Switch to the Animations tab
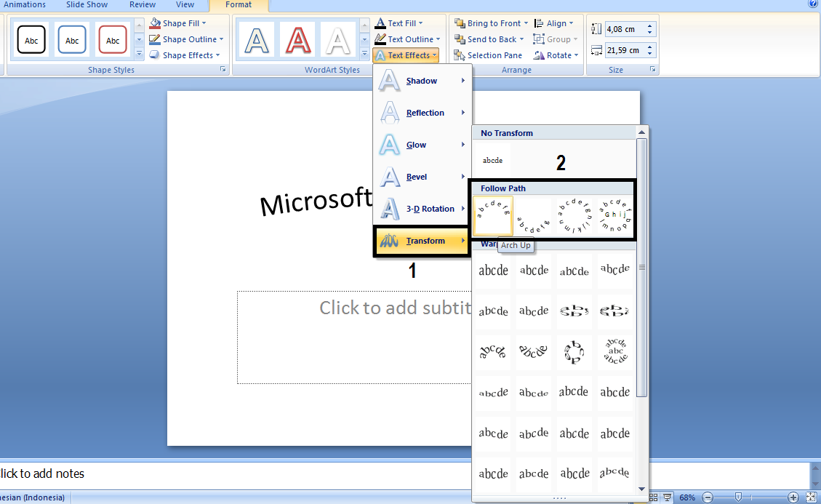821x504 pixels. [x=25, y=4]
